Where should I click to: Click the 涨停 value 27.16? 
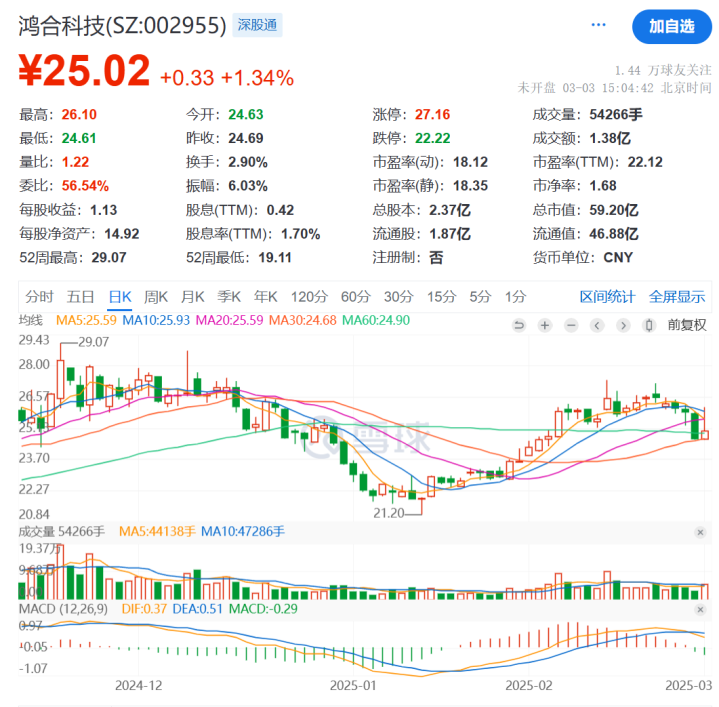pos(432,114)
